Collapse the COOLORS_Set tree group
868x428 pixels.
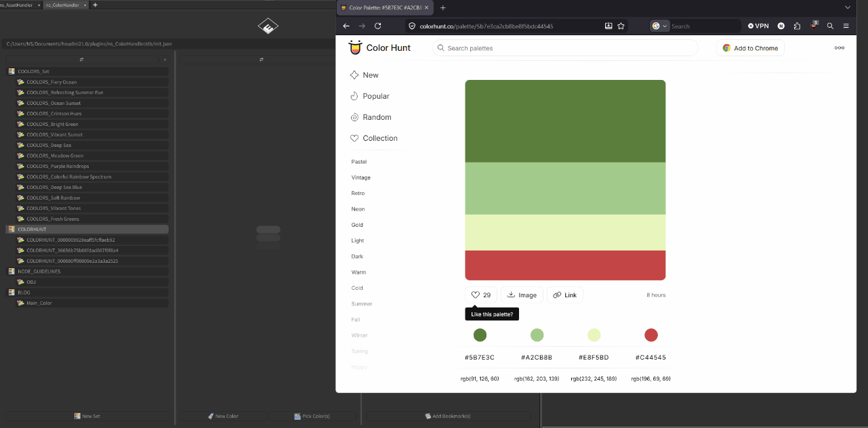coord(12,71)
